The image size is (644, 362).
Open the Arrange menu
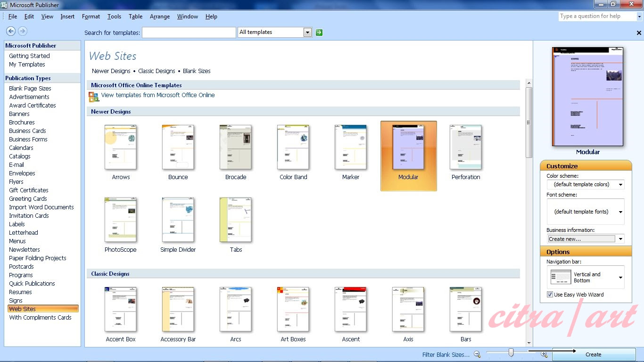(160, 16)
